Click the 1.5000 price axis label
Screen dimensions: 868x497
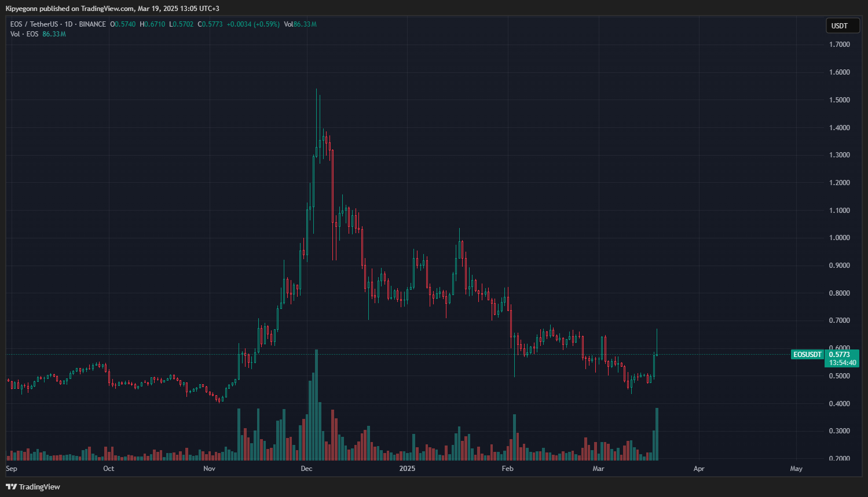point(840,100)
